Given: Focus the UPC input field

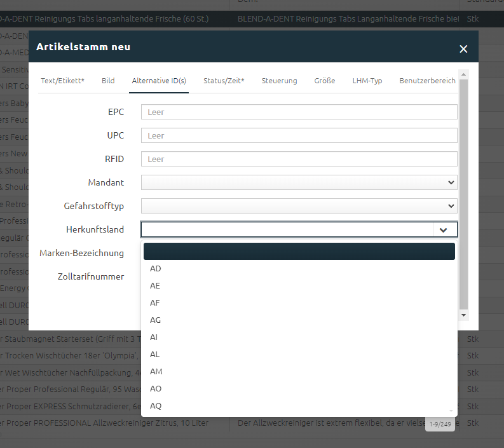Looking at the screenshot, I should (x=299, y=135).
